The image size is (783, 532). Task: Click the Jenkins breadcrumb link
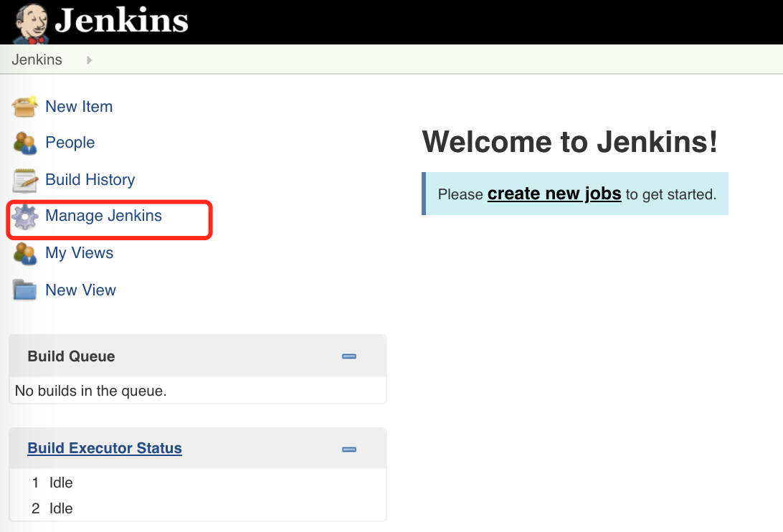(37, 60)
